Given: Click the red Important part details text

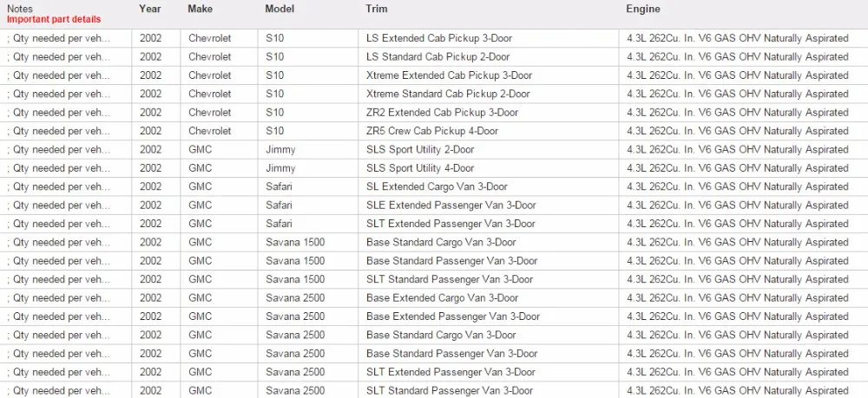Looking at the screenshot, I should point(54,19).
